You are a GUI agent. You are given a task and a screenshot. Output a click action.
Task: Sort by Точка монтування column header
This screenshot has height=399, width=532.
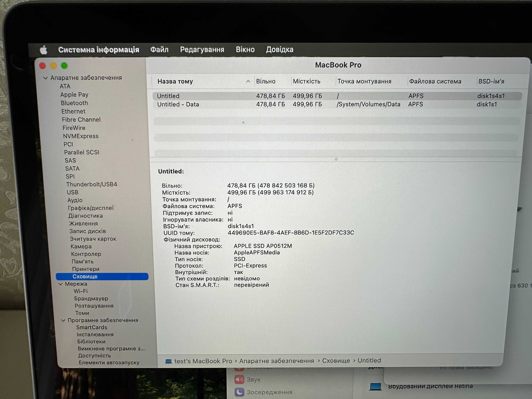point(364,81)
